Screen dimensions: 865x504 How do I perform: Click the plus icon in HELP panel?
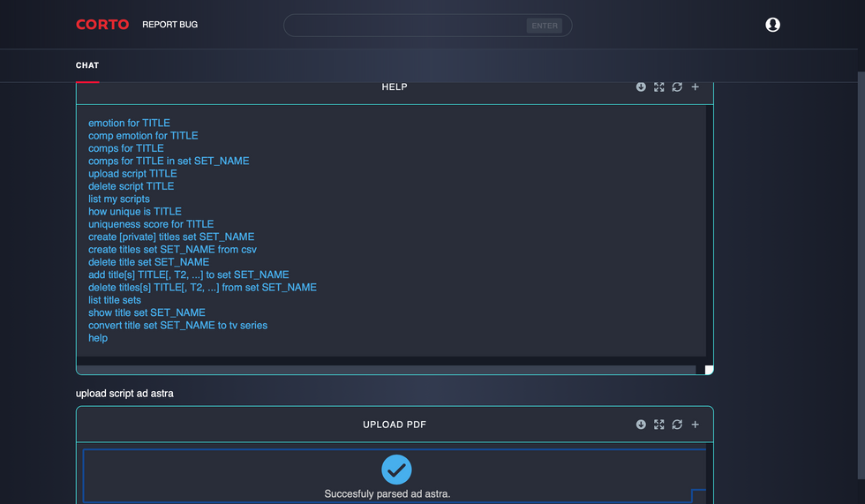pos(696,87)
